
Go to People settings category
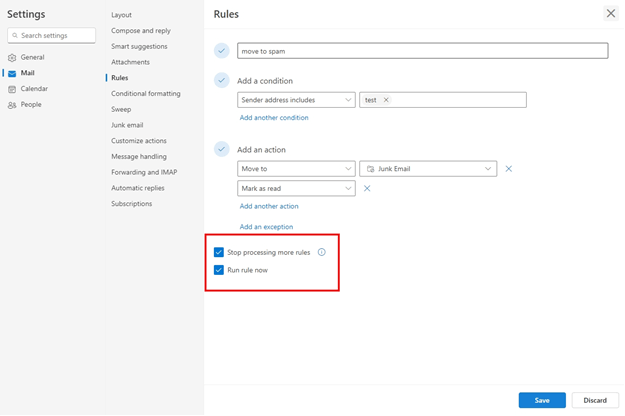pyautogui.click(x=31, y=104)
